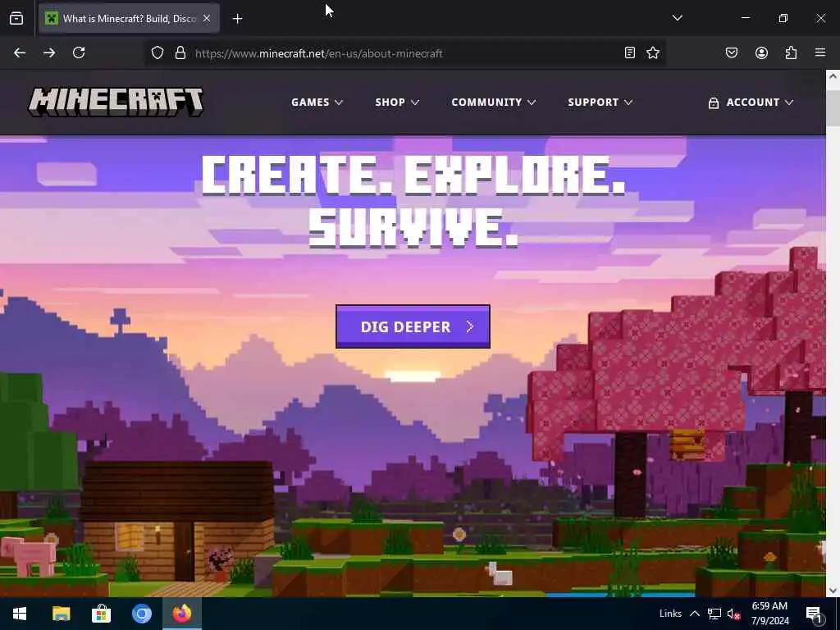
Task: Open a new tab with the plus icon
Action: pyautogui.click(x=237, y=19)
